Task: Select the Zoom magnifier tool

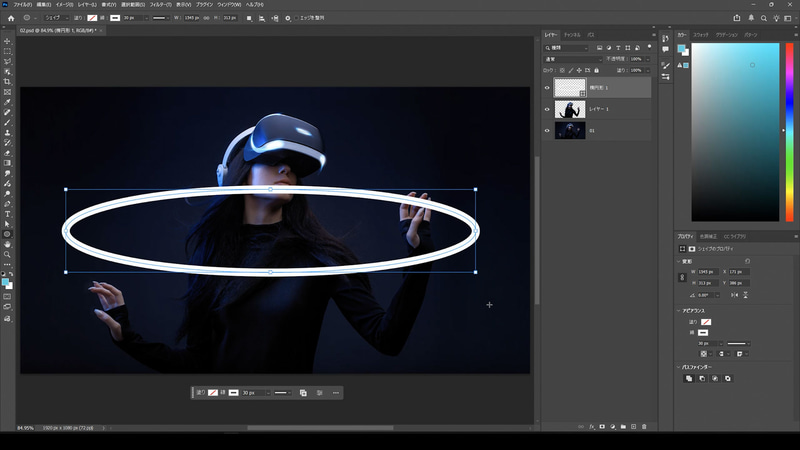Action: (x=7, y=254)
